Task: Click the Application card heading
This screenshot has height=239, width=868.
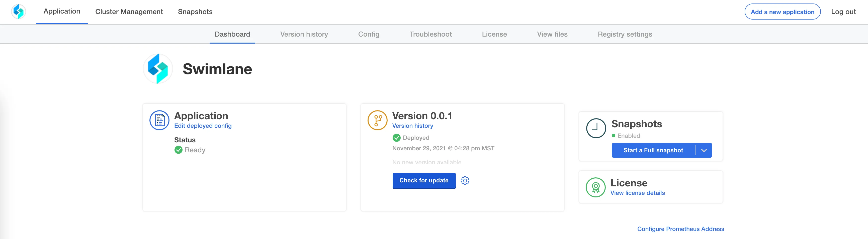Action: click(201, 116)
